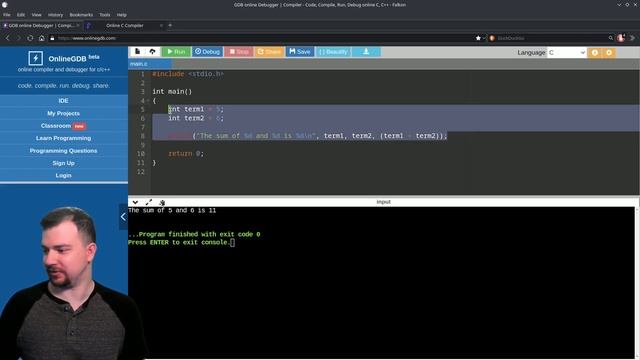The height and width of the screenshot is (360, 640).
Task: Expand the console with the diagonal arrows icon
Action: [149, 202]
